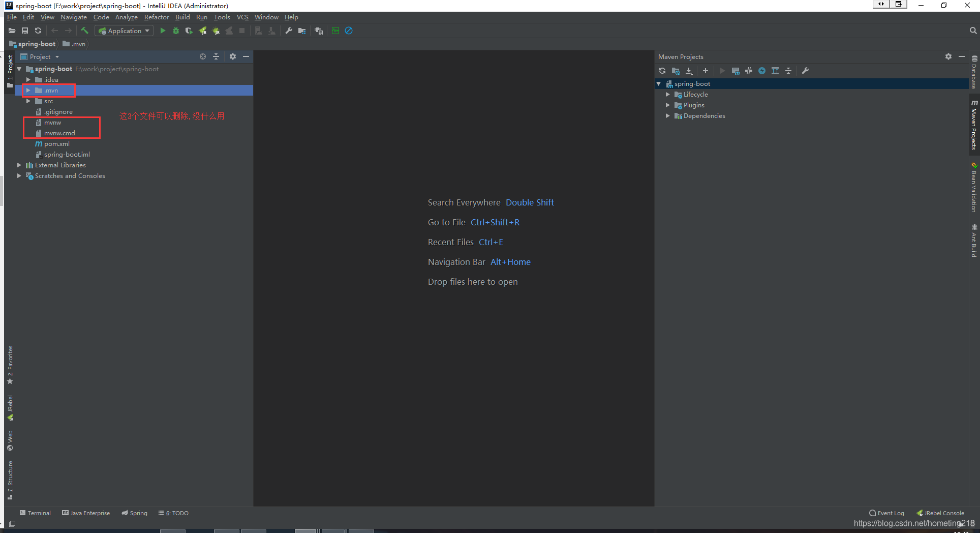Toggle the Database side tool tab
This screenshot has height=533, width=980.
974,72
